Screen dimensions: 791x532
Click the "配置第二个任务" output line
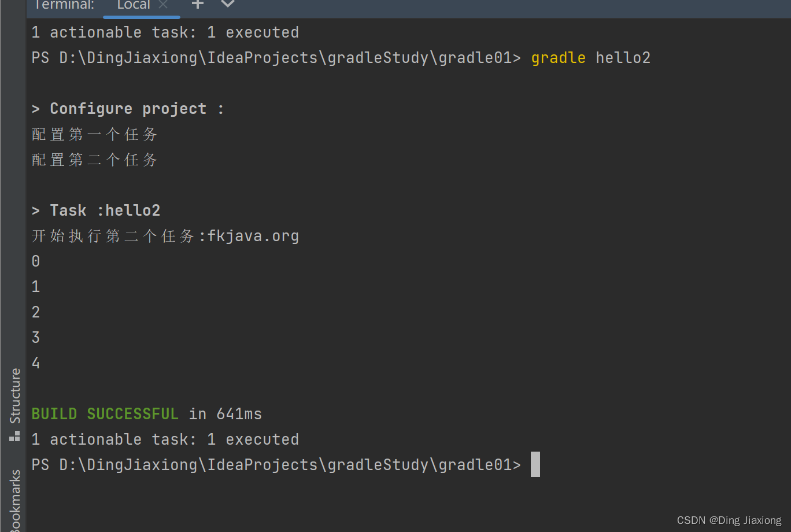pos(94,160)
